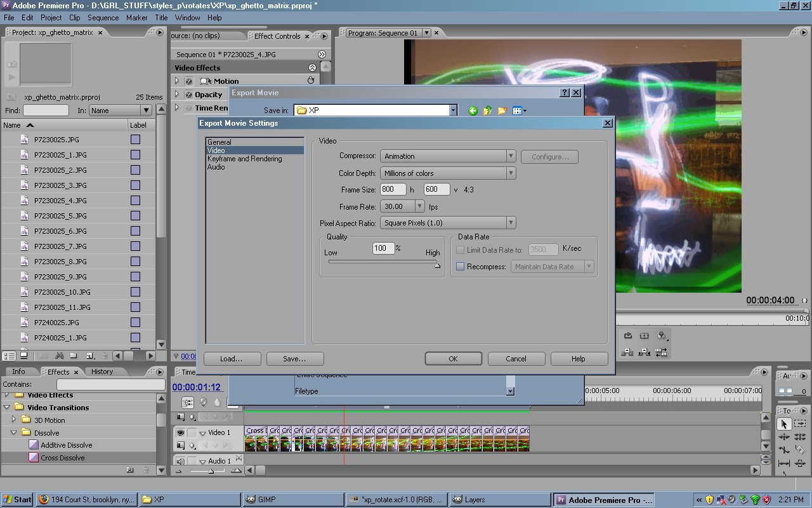812x508 pixels.
Task: Switch Project panel to List view
Action: pos(9,356)
